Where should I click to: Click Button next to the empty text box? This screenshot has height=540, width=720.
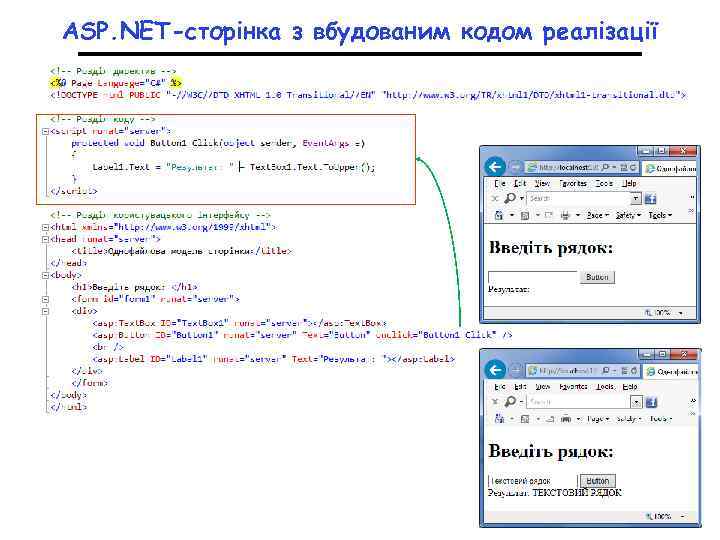pyautogui.click(x=597, y=277)
